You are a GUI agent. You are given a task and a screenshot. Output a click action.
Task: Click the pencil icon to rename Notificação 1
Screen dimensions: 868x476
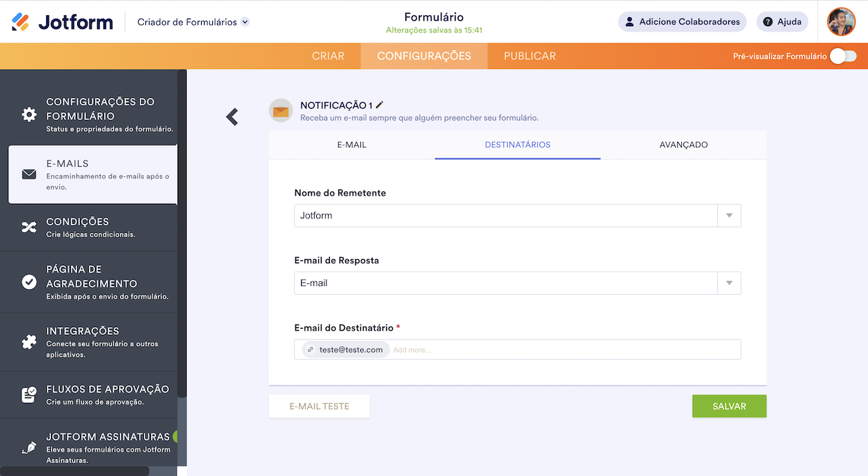point(380,105)
